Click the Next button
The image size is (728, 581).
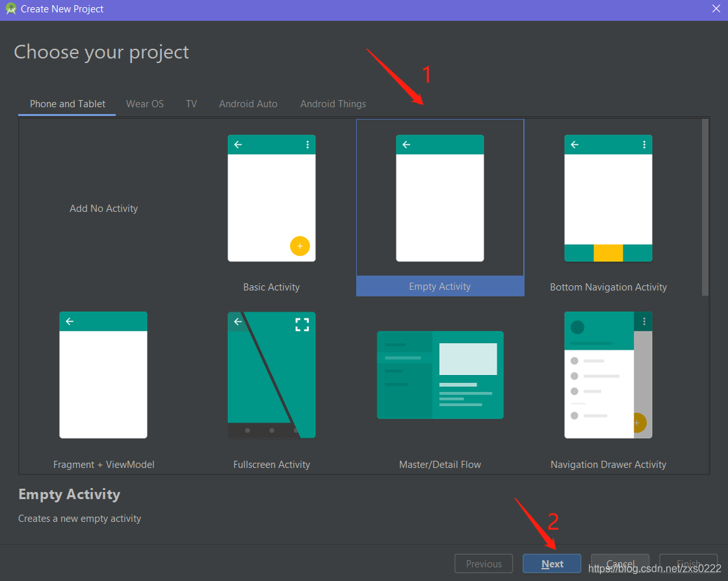tap(552, 563)
